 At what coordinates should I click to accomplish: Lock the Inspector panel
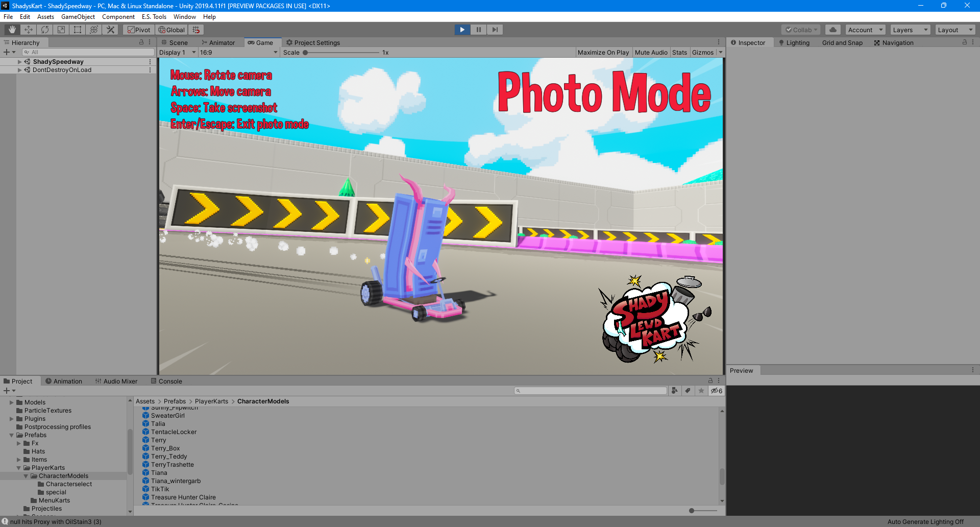click(x=965, y=42)
